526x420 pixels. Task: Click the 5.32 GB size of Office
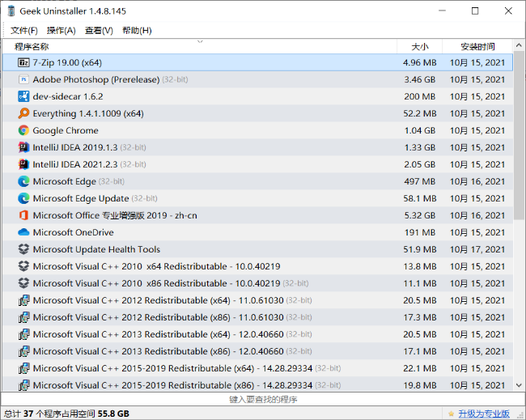pyautogui.click(x=420, y=215)
